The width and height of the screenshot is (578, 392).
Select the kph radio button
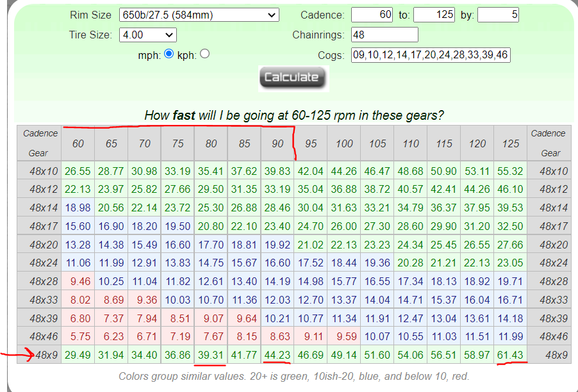pyautogui.click(x=204, y=54)
